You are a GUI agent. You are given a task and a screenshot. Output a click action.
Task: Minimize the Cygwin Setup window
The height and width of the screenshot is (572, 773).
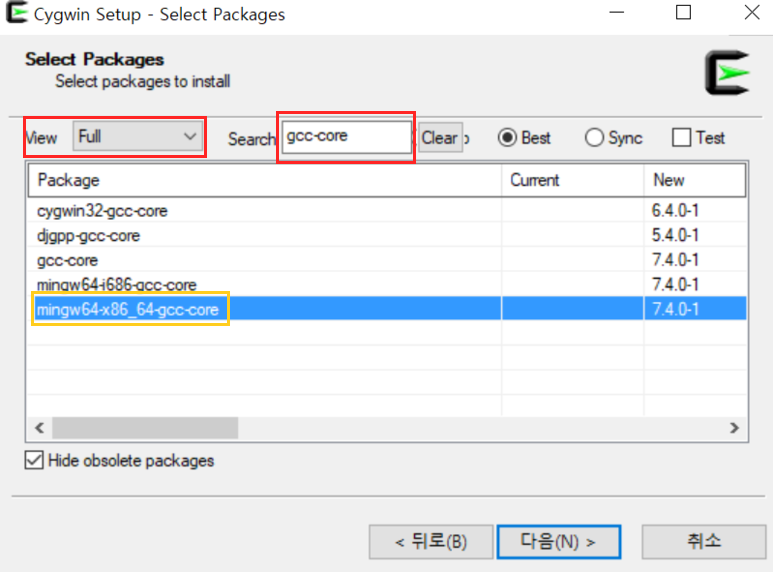click(x=617, y=12)
